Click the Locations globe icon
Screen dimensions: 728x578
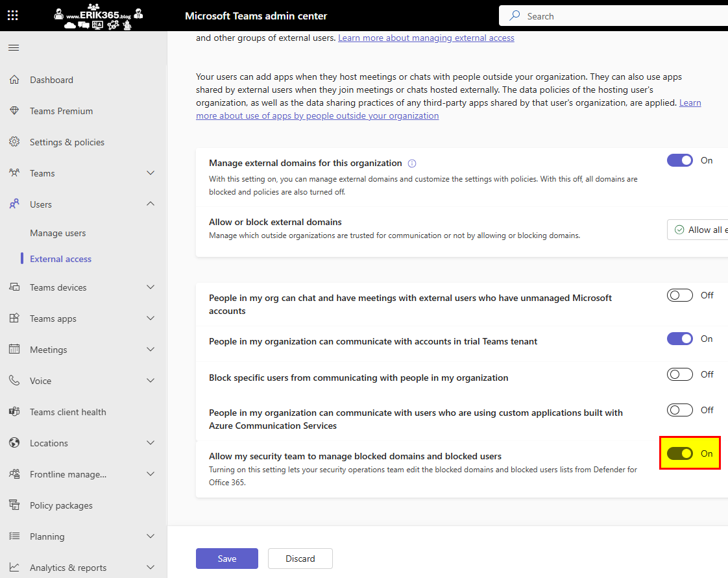[x=14, y=443]
